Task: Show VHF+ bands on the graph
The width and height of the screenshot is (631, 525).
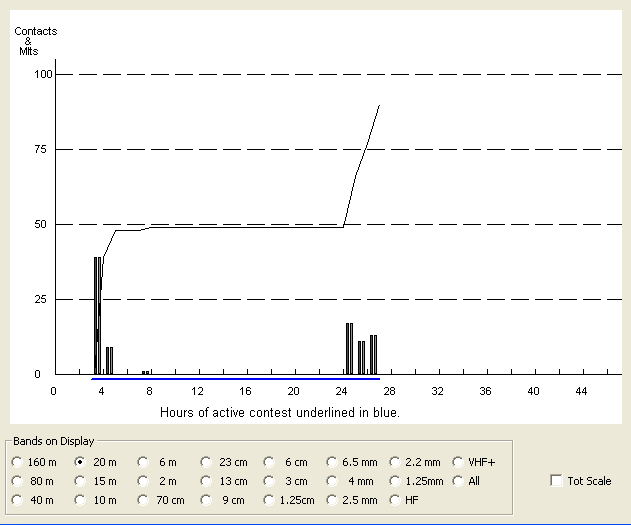Action: click(x=459, y=462)
